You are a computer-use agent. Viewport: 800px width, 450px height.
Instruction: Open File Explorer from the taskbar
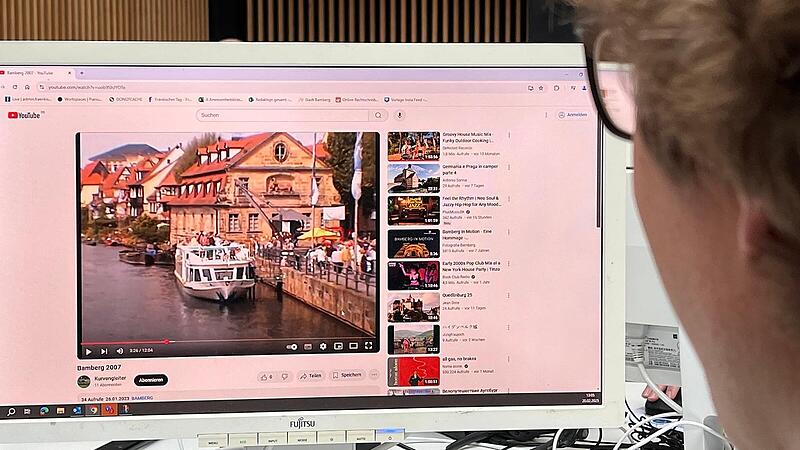click(60, 411)
